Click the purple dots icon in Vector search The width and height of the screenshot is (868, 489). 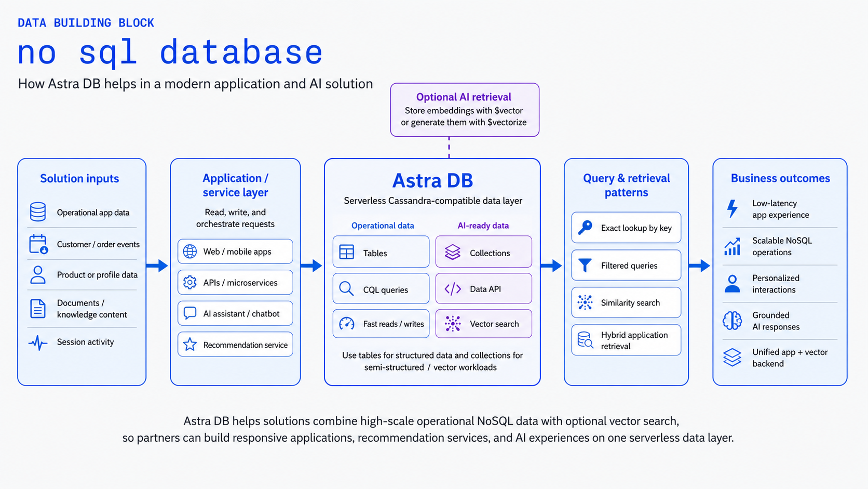(453, 324)
